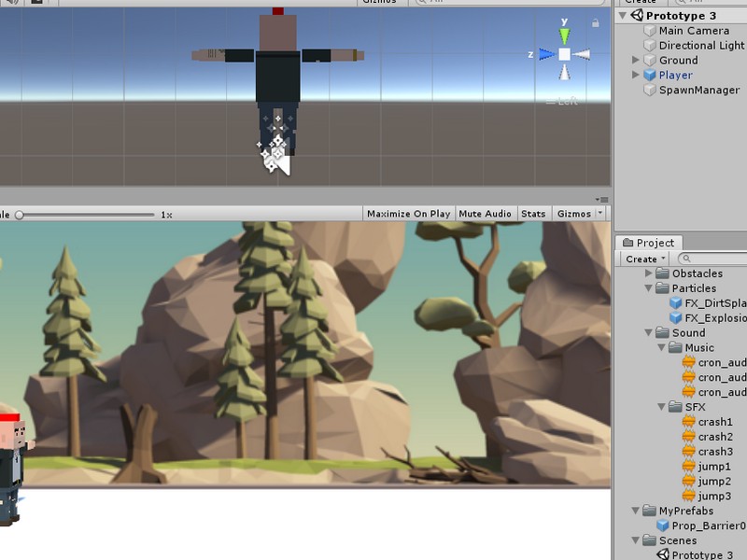Screen dimensions: 747x560
Task: Select Main Camera in the Hierarchy
Action: point(693,31)
